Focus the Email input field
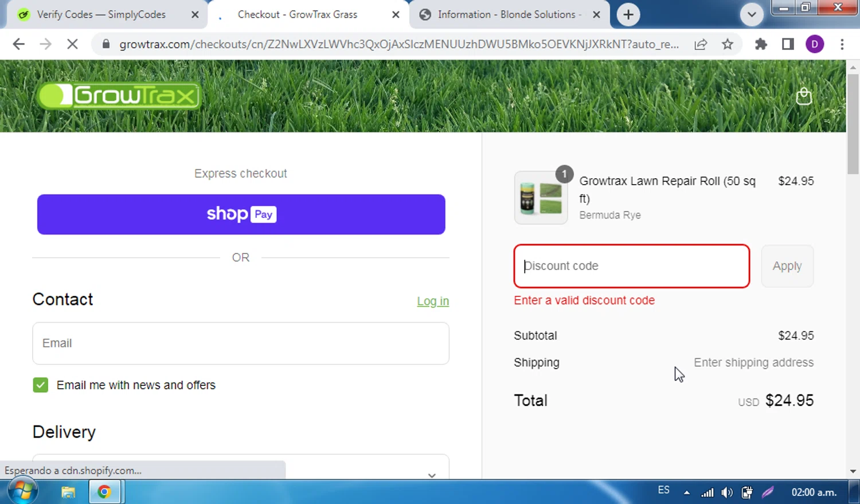The image size is (860, 504). pyautogui.click(x=241, y=343)
